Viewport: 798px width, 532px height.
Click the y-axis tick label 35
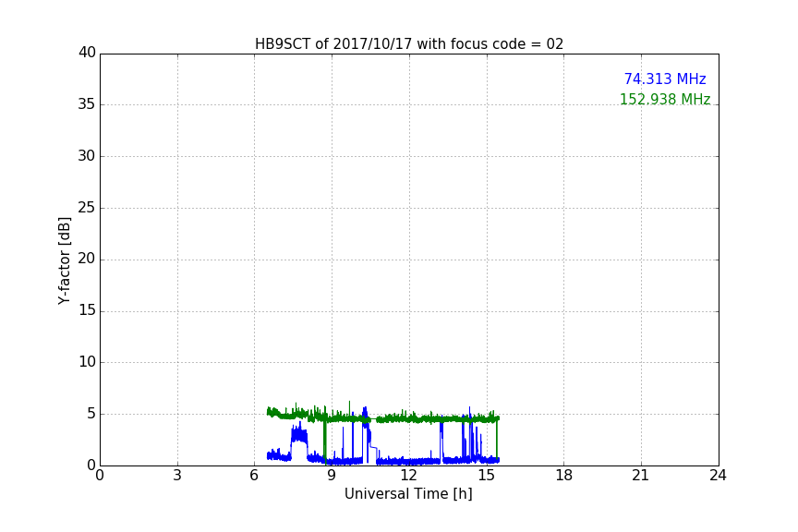click(87, 104)
